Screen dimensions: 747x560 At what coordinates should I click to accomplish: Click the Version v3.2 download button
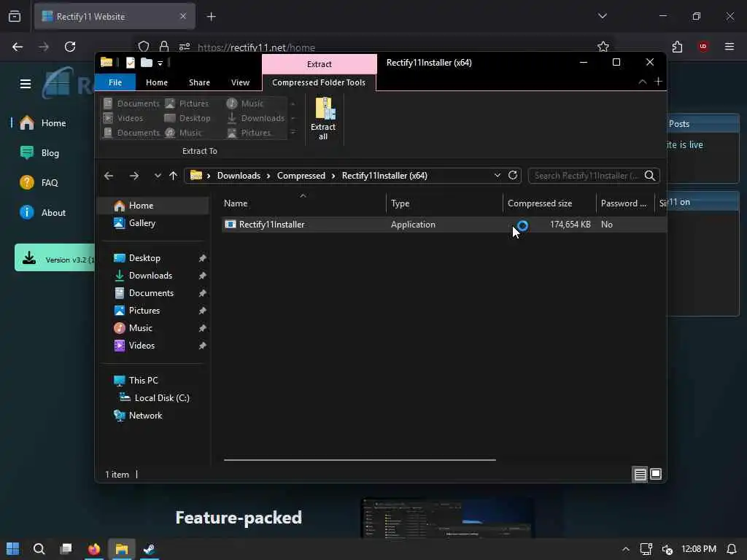(x=55, y=257)
